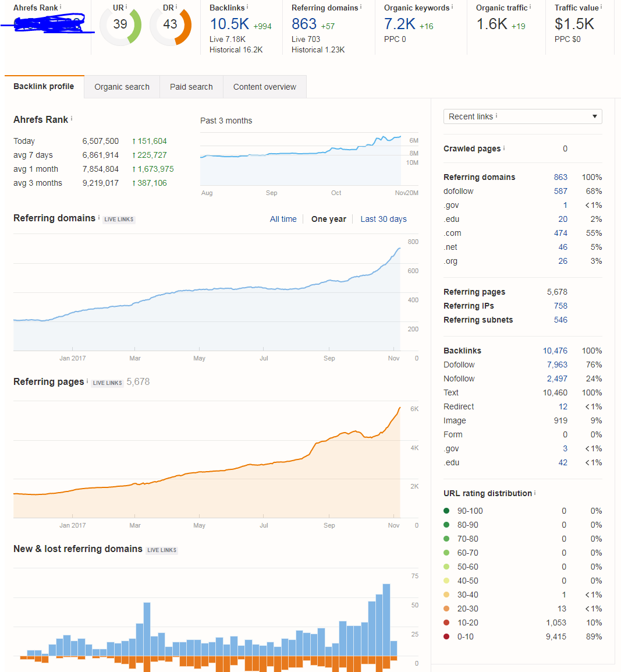Image resolution: width=621 pixels, height=672 pixels.
Task: Click the 7.2K Organic keywords number
Action: click(400, 24)
